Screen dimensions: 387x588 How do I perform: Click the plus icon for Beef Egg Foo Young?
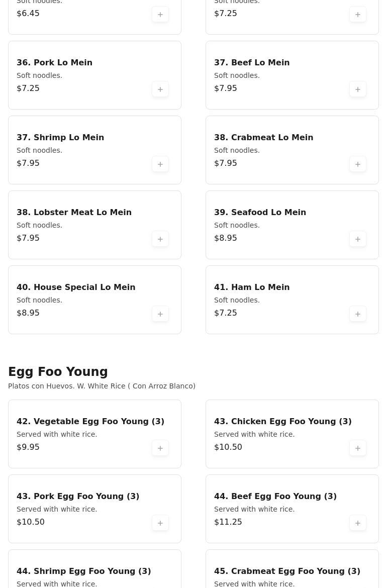358,523
